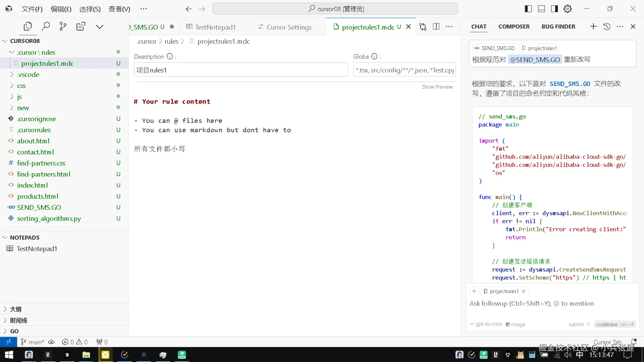Open Cursor settings gear icon
Image resolution: width=644 pixels, height=362 pixels.
(x=567, y=9)
